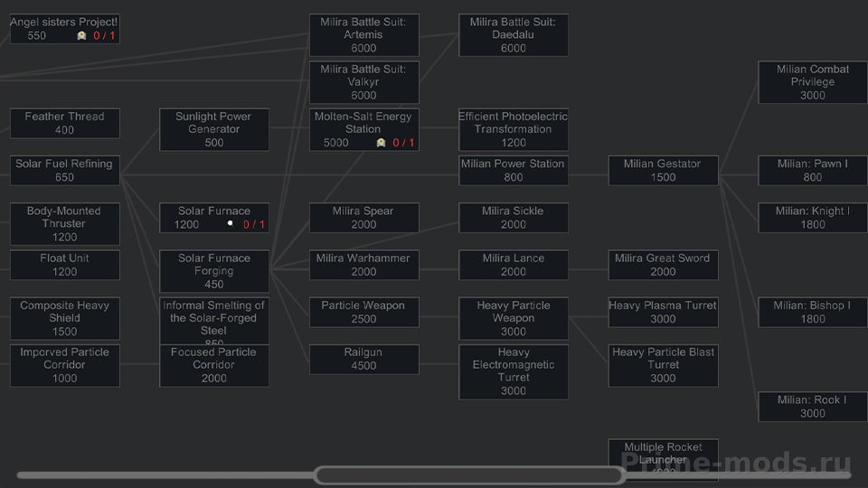Open the Milian Gestator research node

663,171
